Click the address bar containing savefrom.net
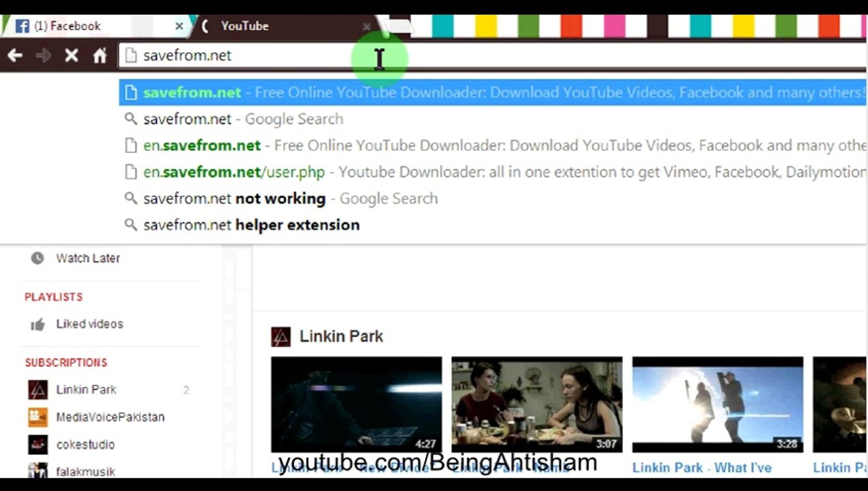This screenshot has width=868, height=491. point(493,55)
